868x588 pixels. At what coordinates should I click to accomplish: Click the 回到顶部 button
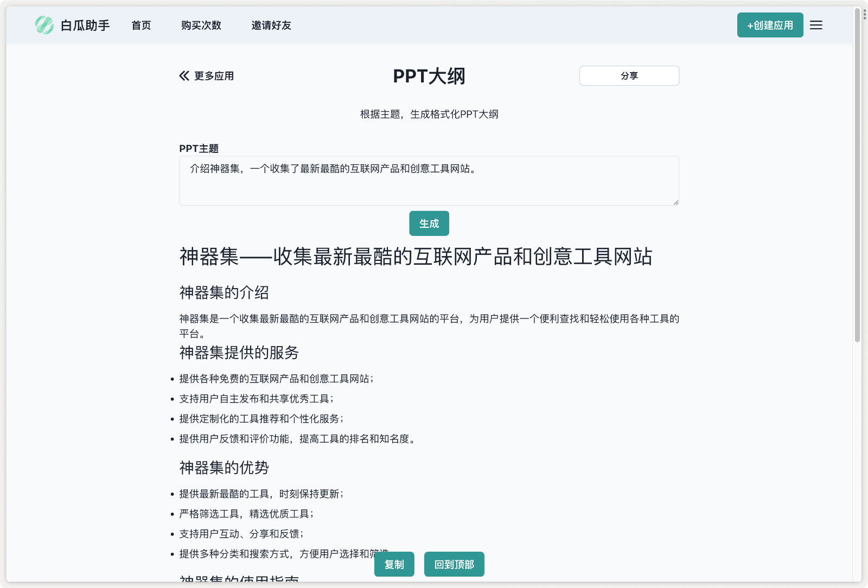pos(454,564)
